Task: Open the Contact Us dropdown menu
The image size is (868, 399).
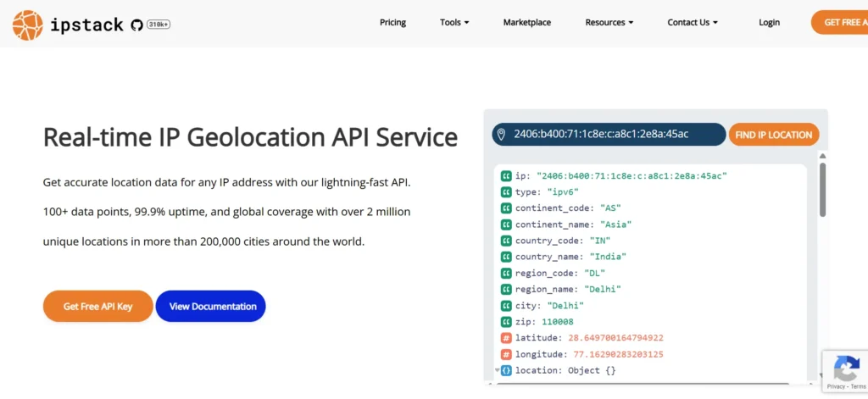Action: 693,23
